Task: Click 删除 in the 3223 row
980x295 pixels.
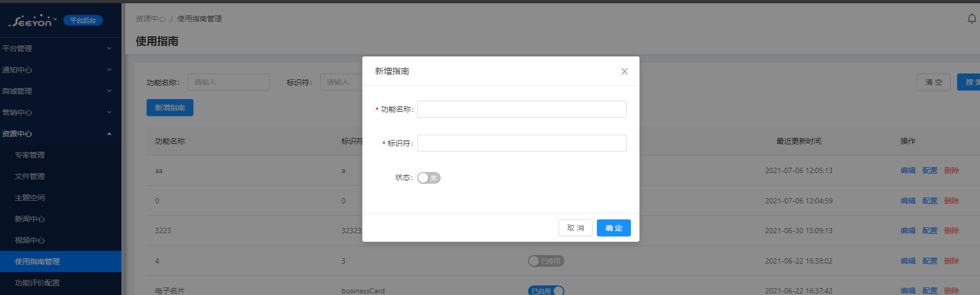Action: click(x=952, y=231)
